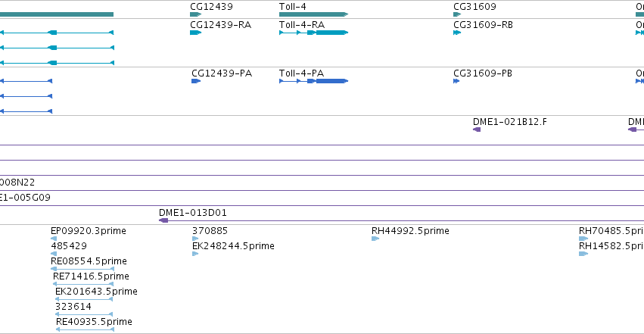Select the EP09920.3prime arrow glyph
644x334 pixels.
click(54, 239)
